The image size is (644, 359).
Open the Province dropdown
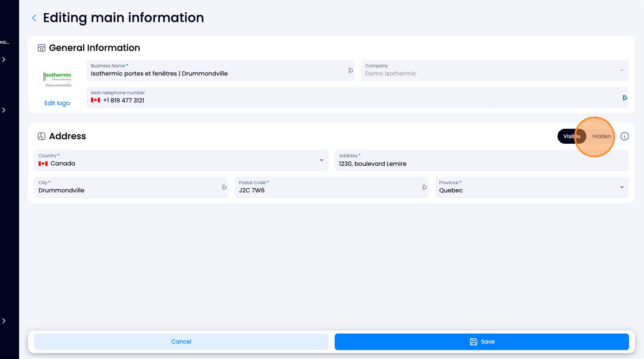531,188
